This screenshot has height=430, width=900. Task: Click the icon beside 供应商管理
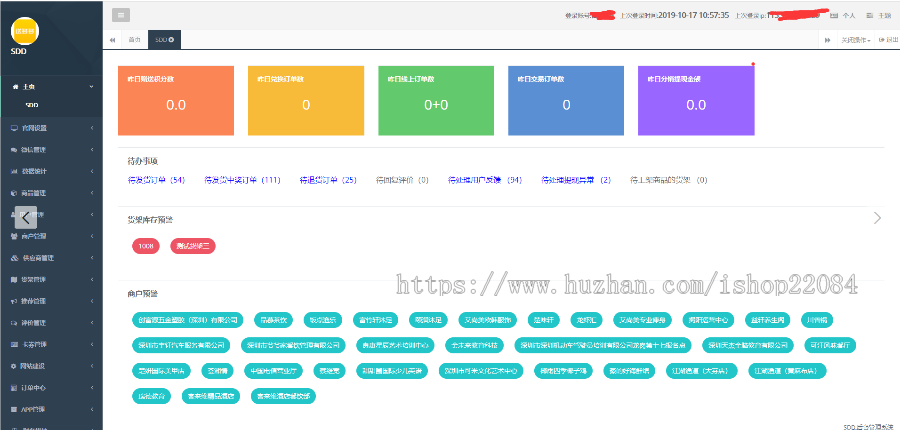14,258
